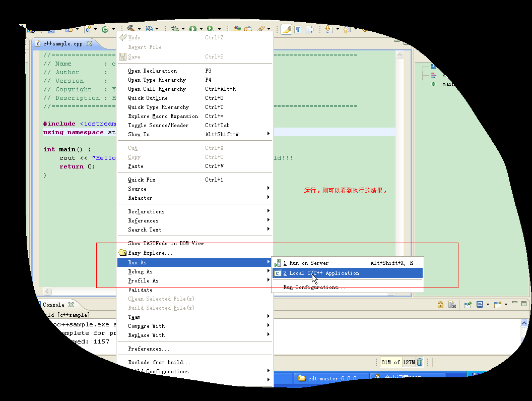
Task: Choose Toggle Source/Header menu item
Action: (x=195, y=125)
